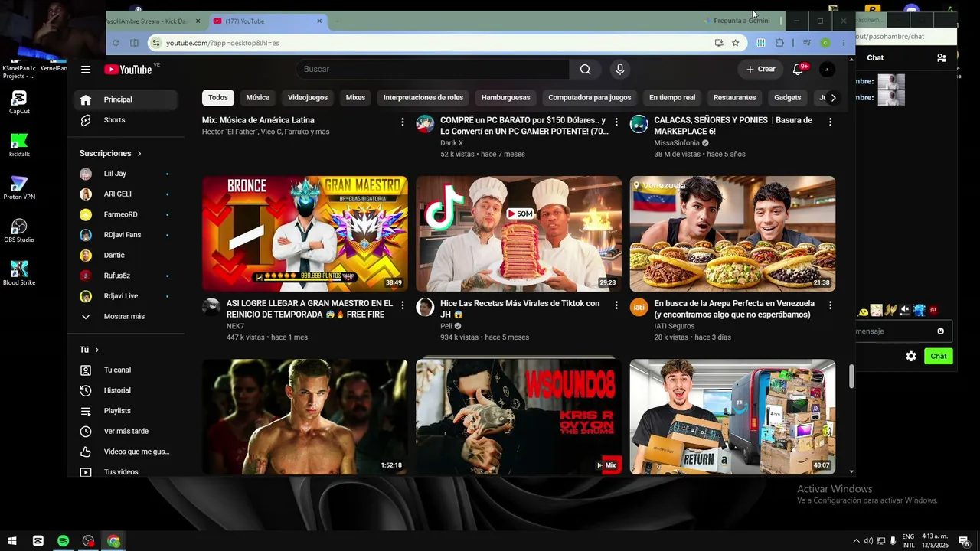Show more category chips with the right arrow
This screenshot has height=551, width=980.
coord(833,98)
